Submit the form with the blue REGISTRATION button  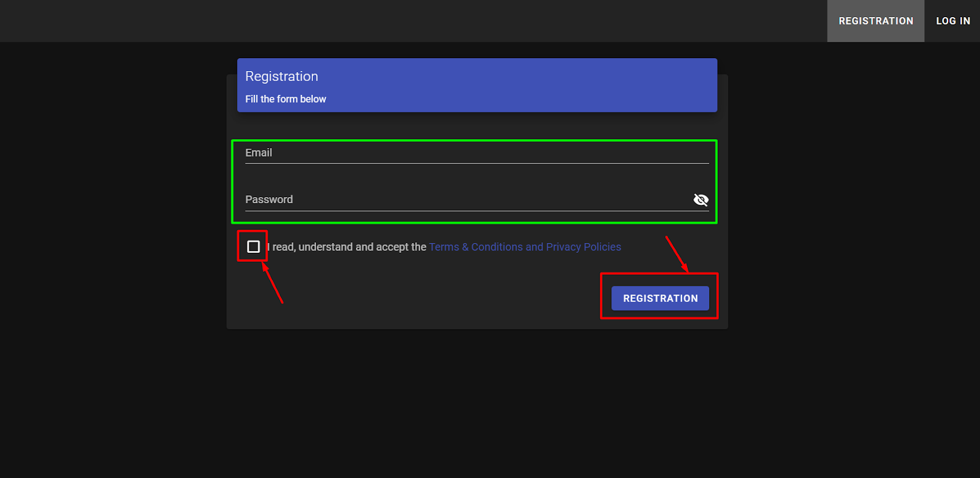click(x=660, y=298)
